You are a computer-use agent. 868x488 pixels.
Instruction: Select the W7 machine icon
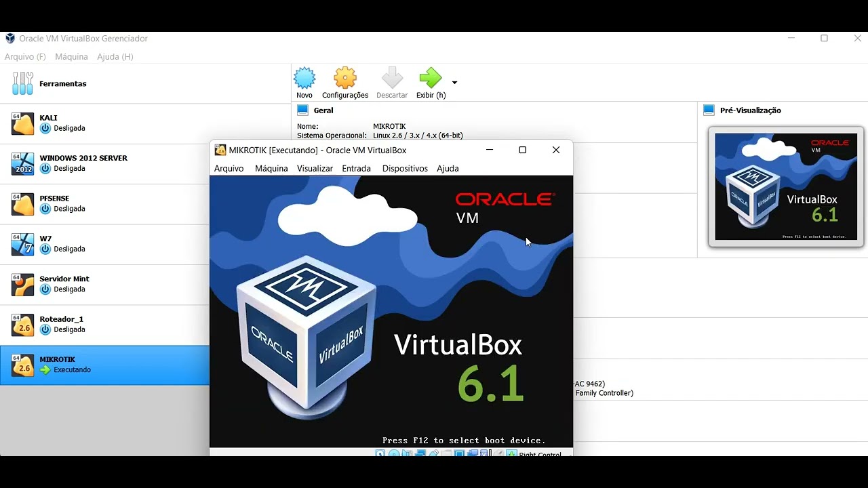click(x=22, y=244)
